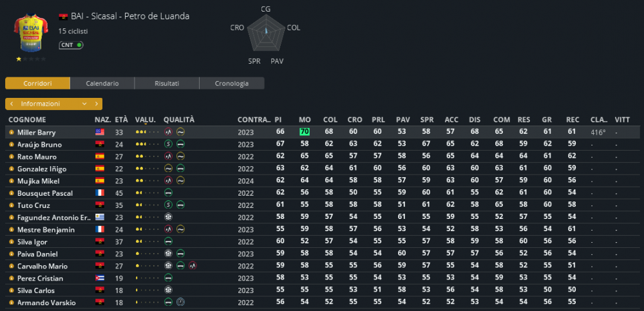This screenshot has height=311, width=644.
Task: Click Mujika Mikel's 2024 contract year
Action: 245,181
